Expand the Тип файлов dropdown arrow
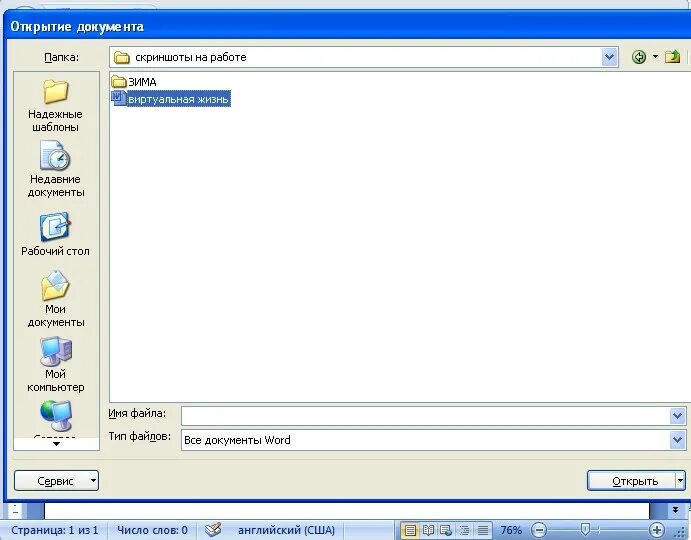The height and width of the screenshot is (540, 691). click(677, 439)
